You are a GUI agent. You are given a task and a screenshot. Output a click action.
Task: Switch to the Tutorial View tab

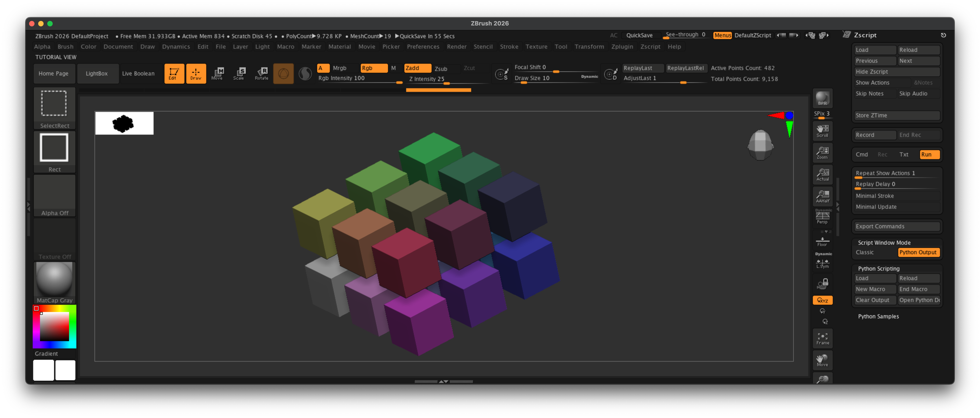56,57
